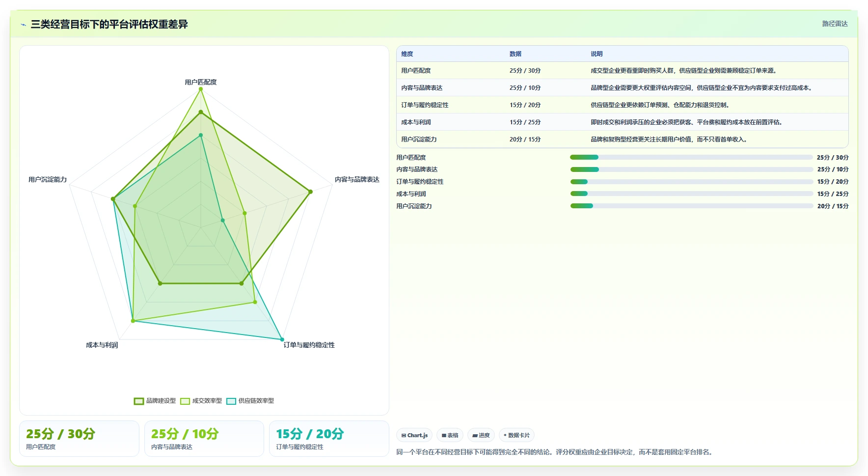Click the icon before the dashboard title
The width and height of the screenshot is (868, 476).
coord(23,25)
